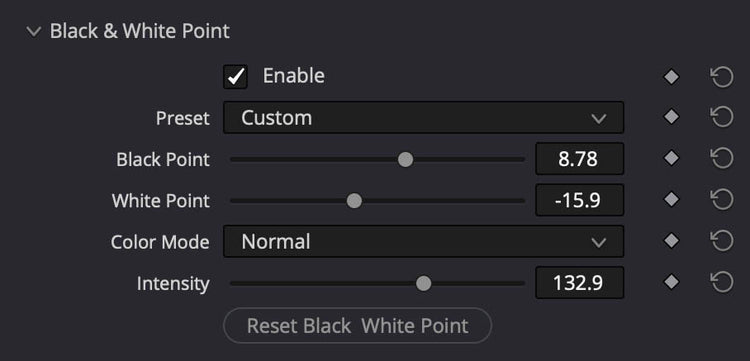Reset the Black Point value
Screen dimensions: 750x361
(x=722, y=158)
